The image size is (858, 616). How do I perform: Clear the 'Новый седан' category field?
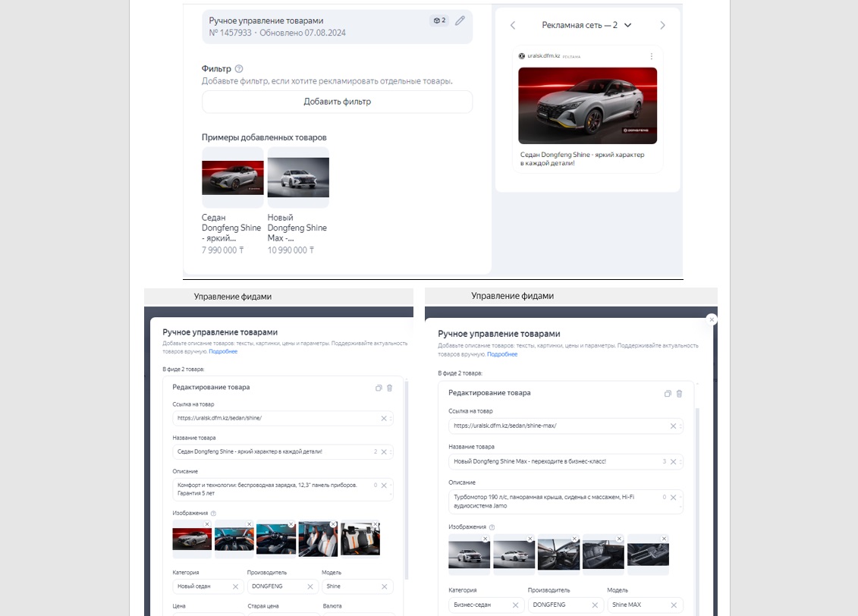pos(235,586)
